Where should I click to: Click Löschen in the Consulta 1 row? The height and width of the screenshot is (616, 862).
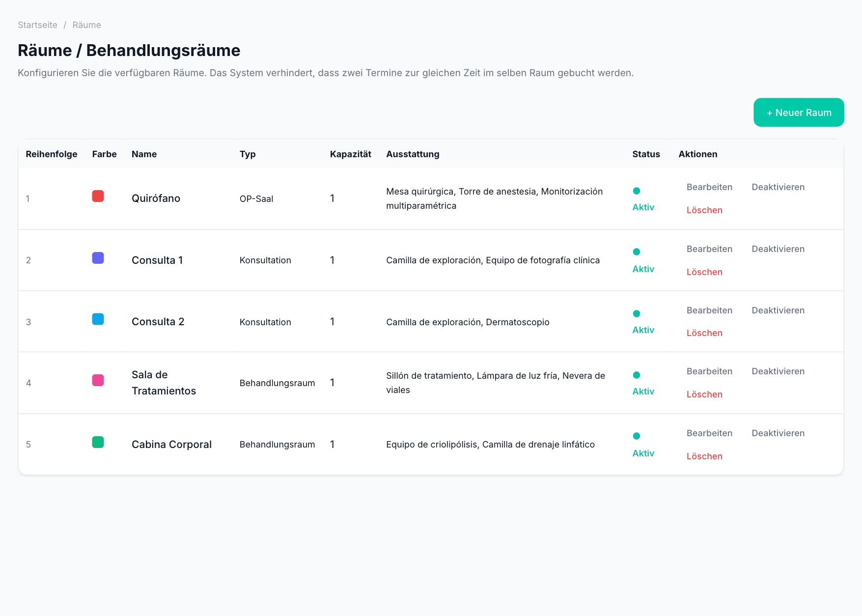704,272
